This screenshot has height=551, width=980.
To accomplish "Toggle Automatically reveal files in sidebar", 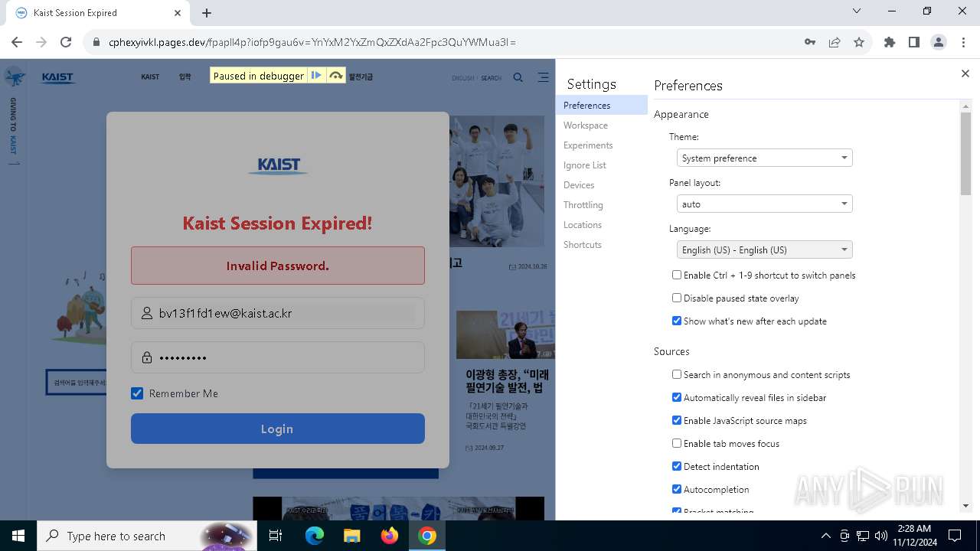I will point(677,397).
